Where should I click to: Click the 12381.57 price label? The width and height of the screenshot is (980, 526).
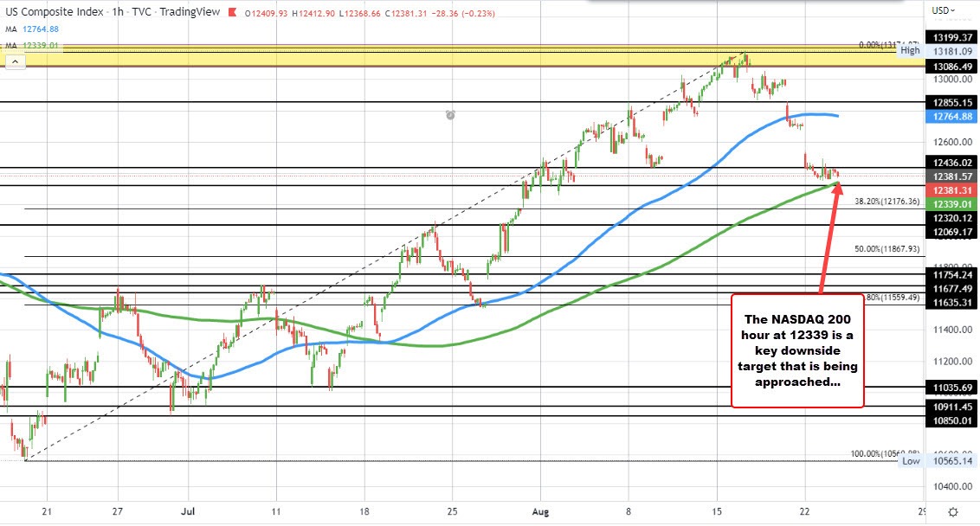point(952,176)
